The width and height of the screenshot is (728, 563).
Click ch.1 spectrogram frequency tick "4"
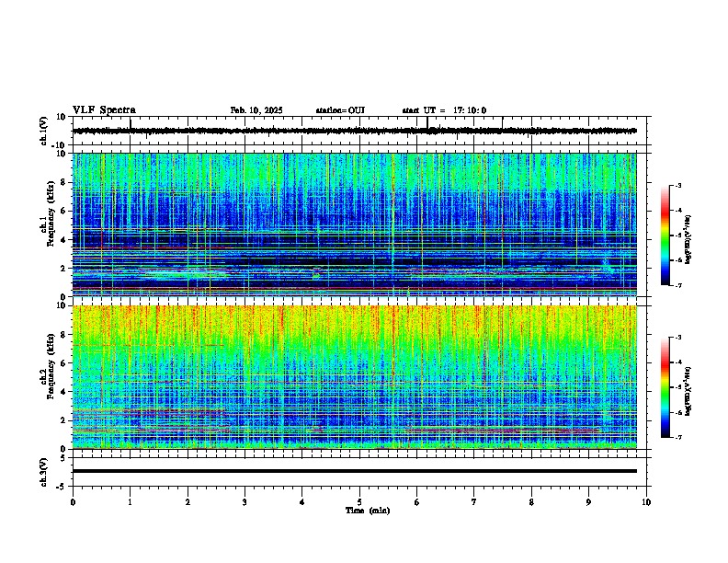click(63, 240)
